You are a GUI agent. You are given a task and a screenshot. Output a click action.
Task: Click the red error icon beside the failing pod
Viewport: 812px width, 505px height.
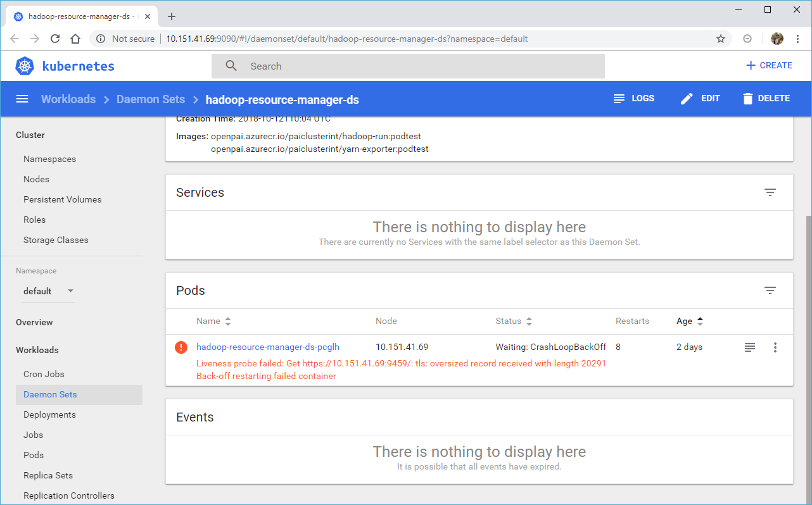181,347
